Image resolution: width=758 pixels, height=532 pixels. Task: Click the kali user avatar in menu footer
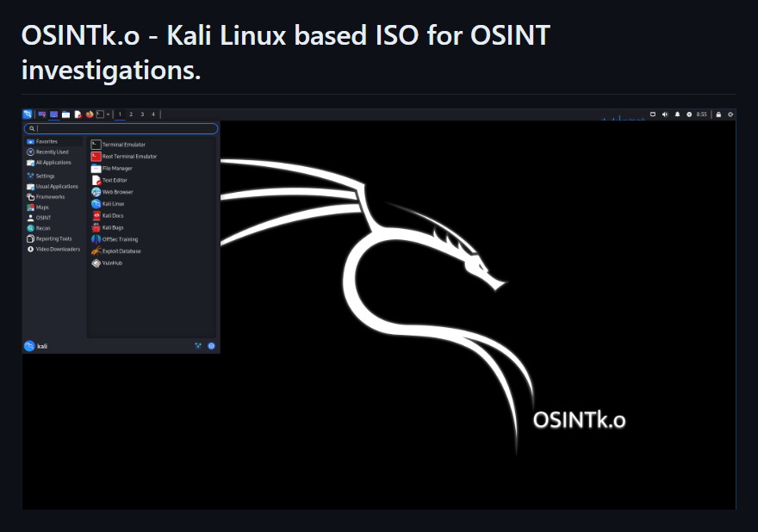click(x=29, y=346)
